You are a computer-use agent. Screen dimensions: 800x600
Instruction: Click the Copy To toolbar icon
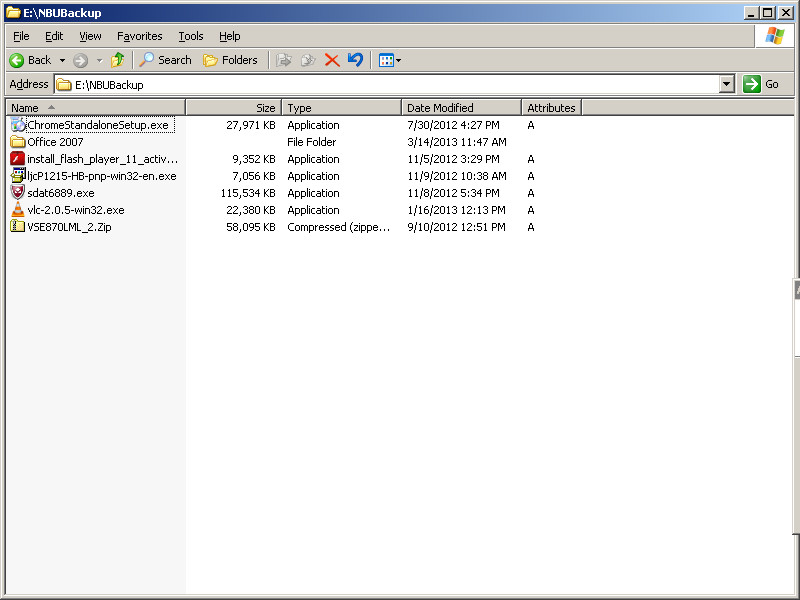tap(308, 60)
